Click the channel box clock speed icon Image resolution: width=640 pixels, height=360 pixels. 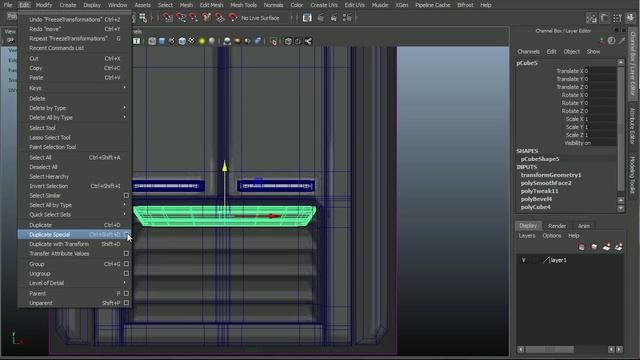(x=611, y=40)
